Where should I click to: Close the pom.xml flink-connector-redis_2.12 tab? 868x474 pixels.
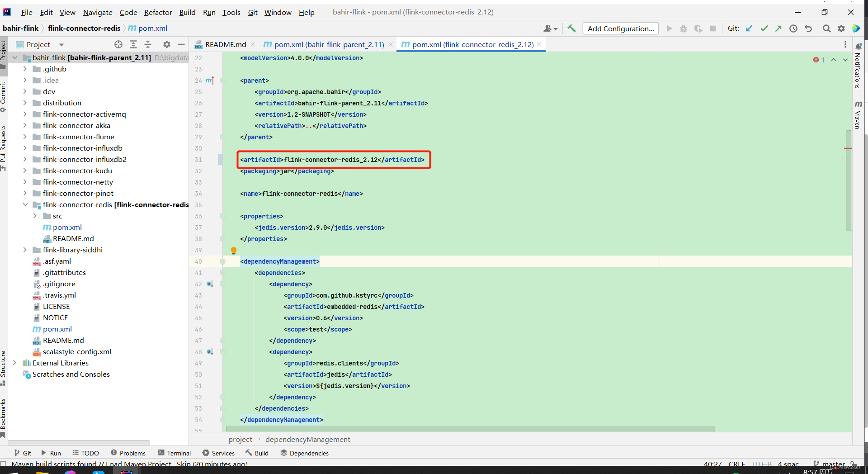coord(539,44)
